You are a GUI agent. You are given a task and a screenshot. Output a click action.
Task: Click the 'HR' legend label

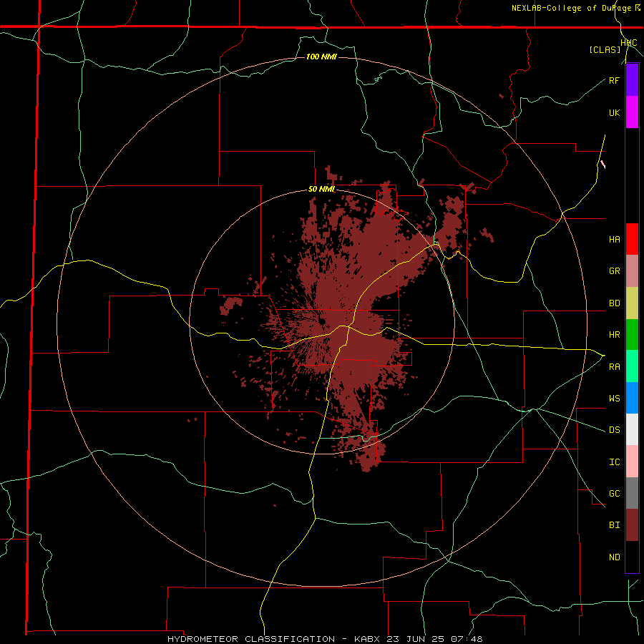(614, 335)
